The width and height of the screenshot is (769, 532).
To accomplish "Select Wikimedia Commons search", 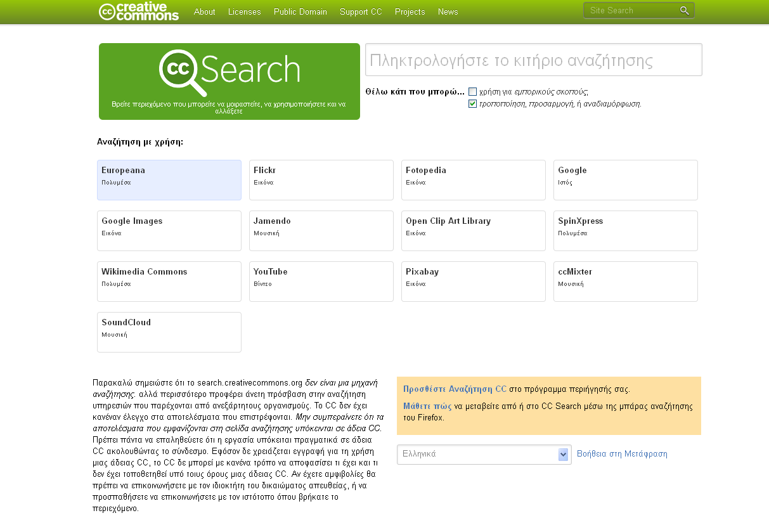I will [x=169, y=282].
